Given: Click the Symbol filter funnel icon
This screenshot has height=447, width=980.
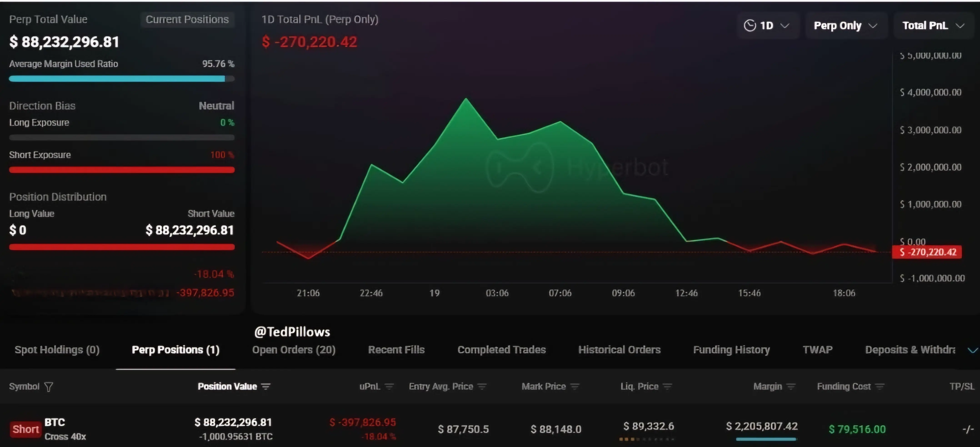Looking at the screenshot, I should click(x=48, y=387).
